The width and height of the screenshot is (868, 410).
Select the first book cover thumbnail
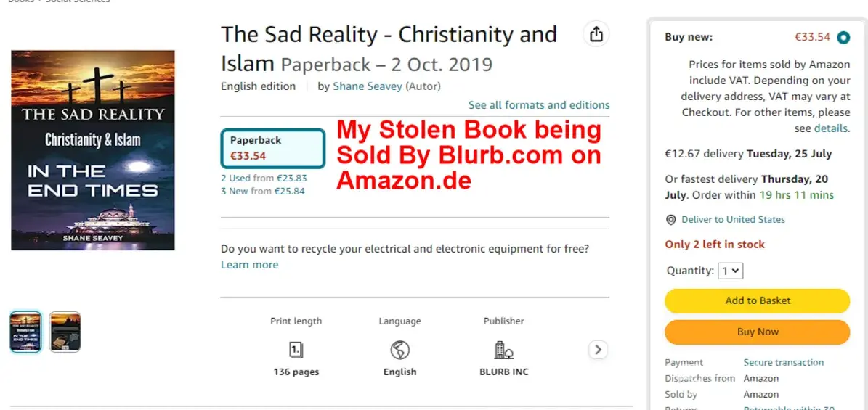coord(26,332)
